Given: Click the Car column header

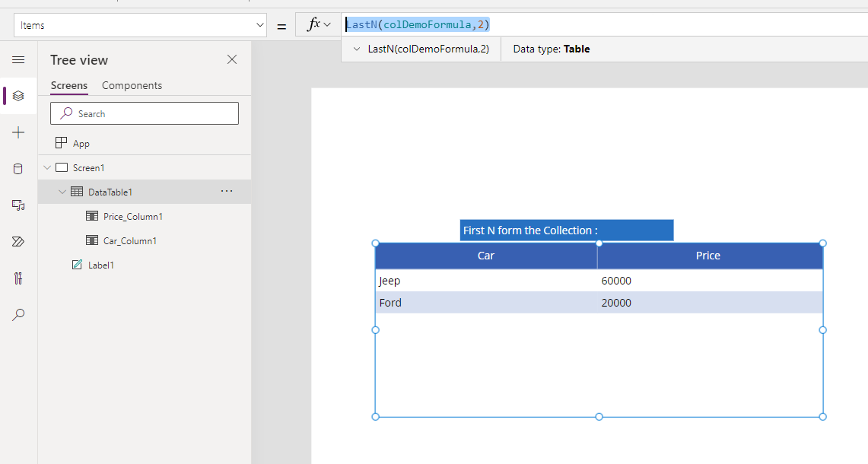Looking at the screenshot, I should click(x=486, y=256).
